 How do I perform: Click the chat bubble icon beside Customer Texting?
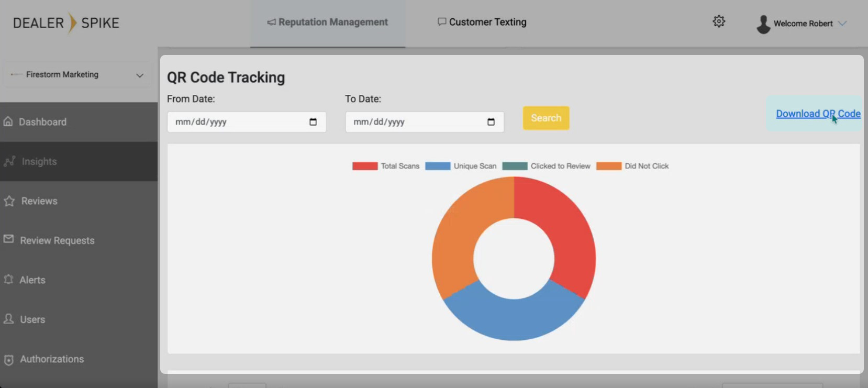[x=442, y=22]
